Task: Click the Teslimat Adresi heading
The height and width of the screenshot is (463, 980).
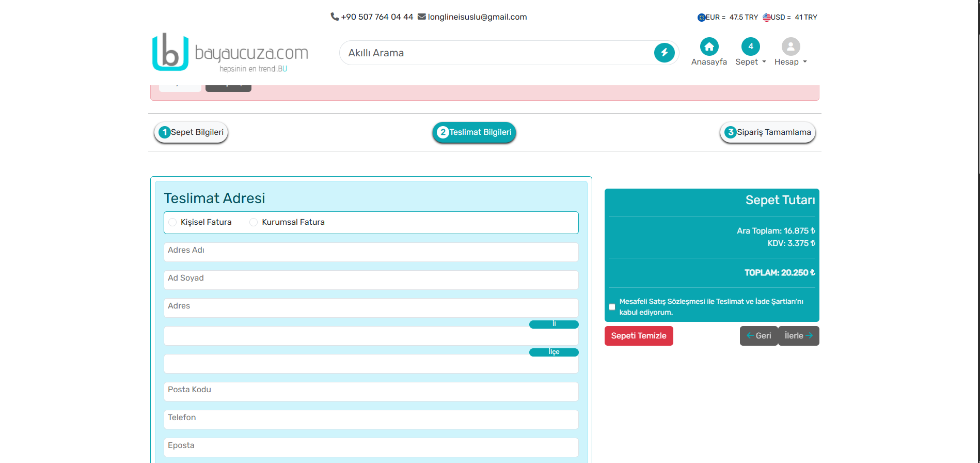Action: pyautogui.click(x=214, y=198)
